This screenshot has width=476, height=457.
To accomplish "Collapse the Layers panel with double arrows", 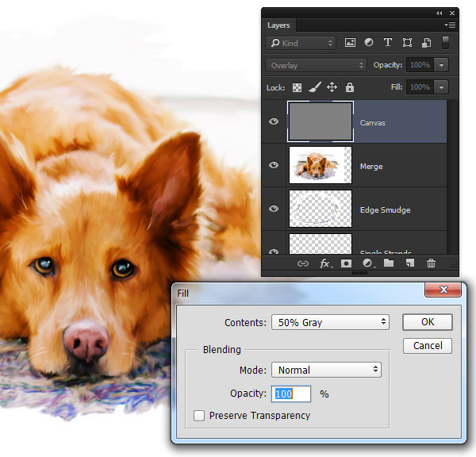I will (x=439, y=13).
